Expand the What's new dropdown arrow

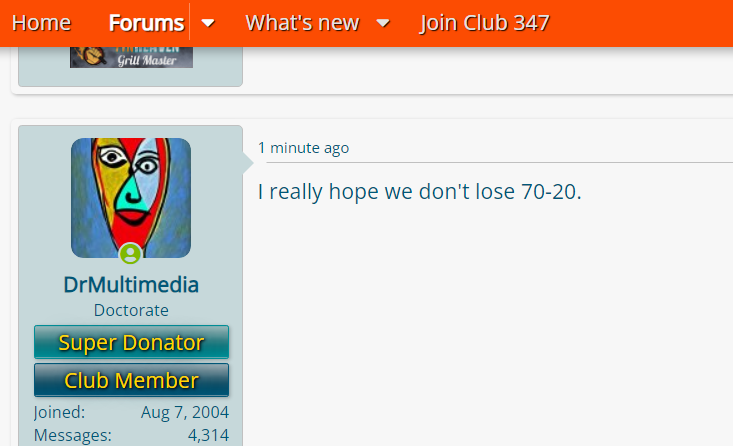(383, 23)
